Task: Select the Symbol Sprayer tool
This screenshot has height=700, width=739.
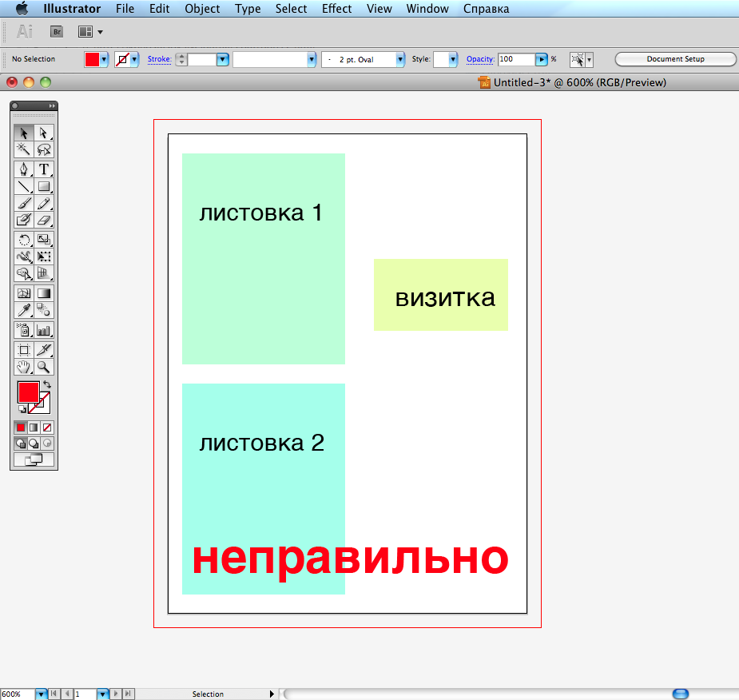Action: tap(23, 330)
